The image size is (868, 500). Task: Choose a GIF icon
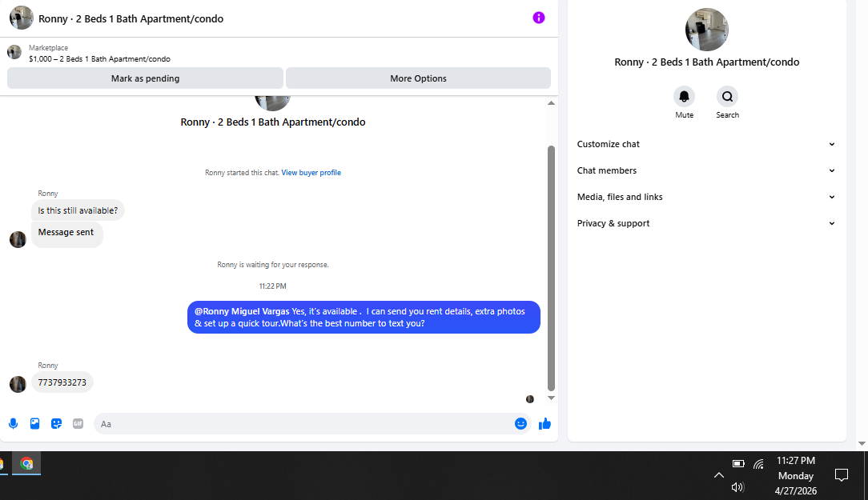click(78, 424)
